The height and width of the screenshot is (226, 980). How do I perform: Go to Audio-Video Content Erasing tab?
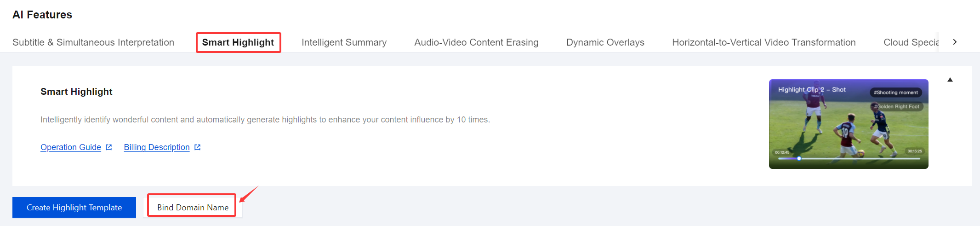tap(476, 42)
